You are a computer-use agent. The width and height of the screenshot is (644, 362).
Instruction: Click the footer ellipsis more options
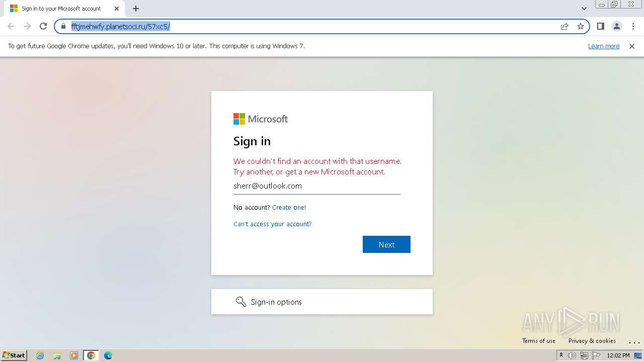[x=634, y=342]
